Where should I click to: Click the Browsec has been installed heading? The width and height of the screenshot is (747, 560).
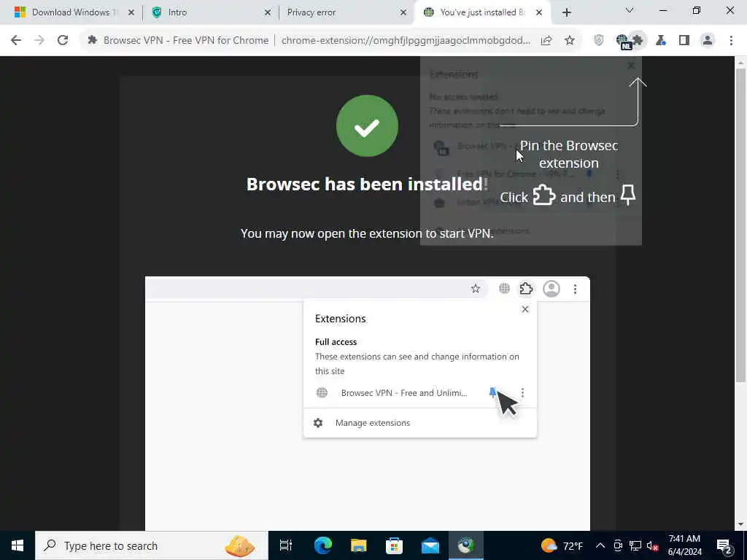click(367, 184)
